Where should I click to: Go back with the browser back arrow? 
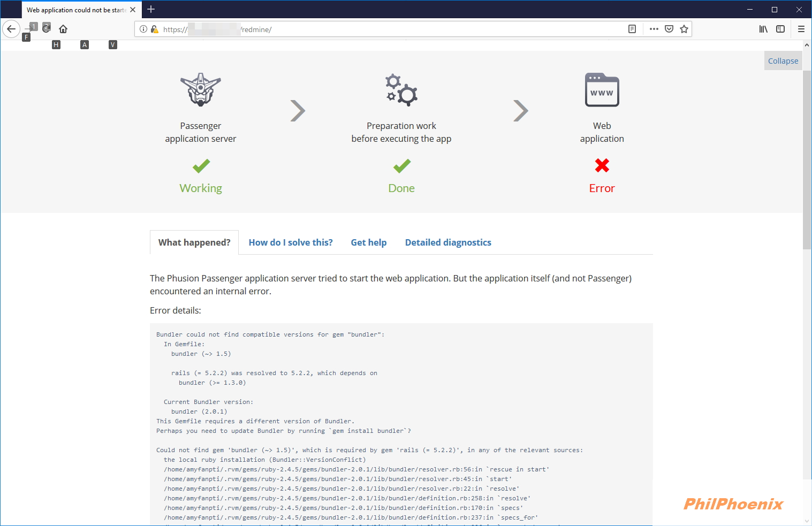pos(11,29)
